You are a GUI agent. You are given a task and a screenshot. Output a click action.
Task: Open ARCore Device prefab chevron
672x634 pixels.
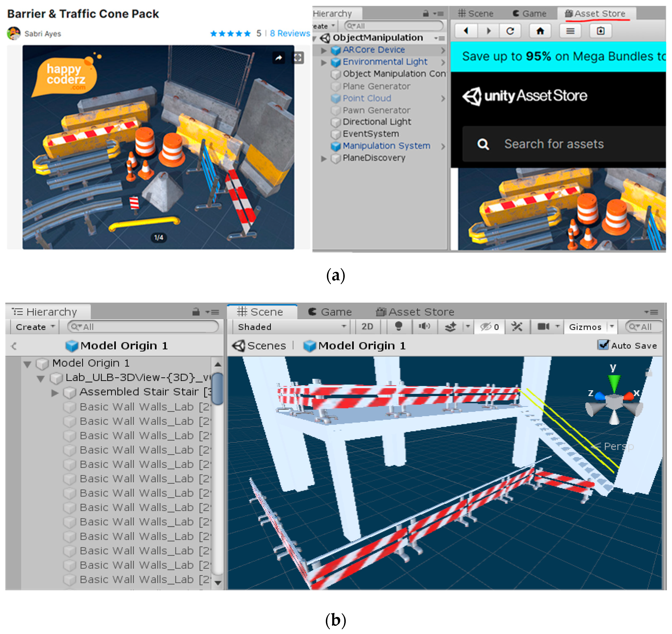pos(443,50)
